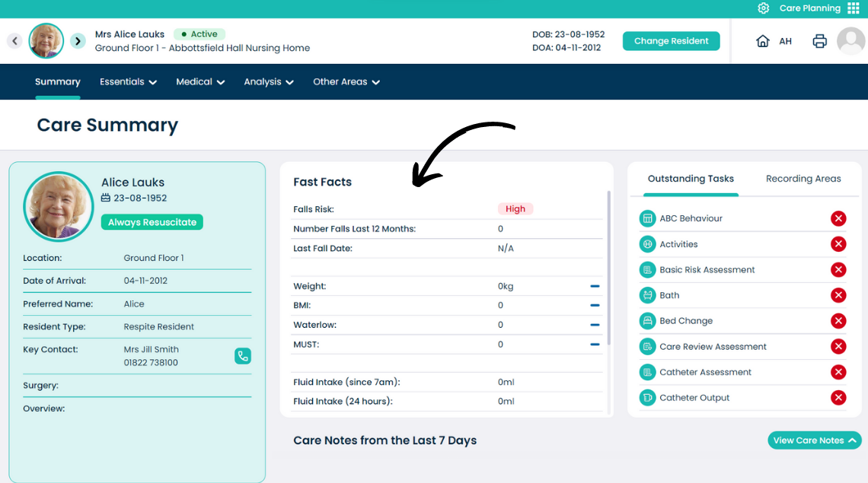Viewport: 868px width, 483px height.
Task: Expand the Analysis menu
Action: [269, 82]
